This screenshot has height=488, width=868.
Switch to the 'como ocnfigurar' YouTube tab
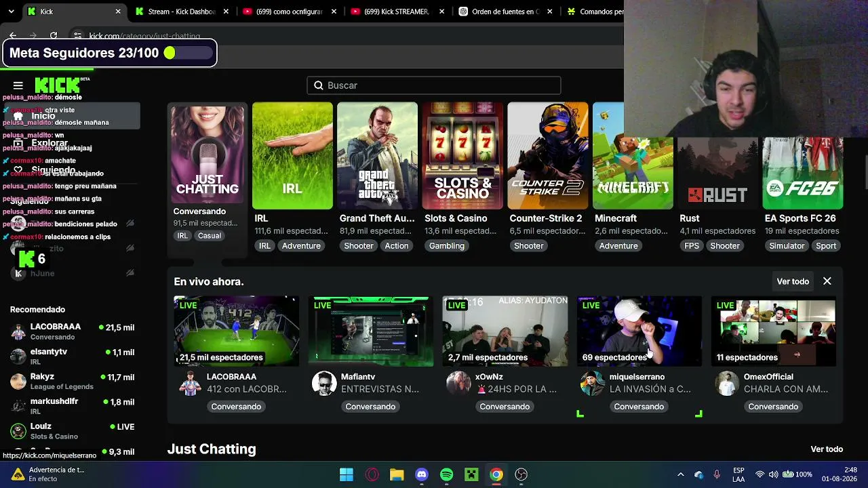pyautogui.click(x=290, y=12)
